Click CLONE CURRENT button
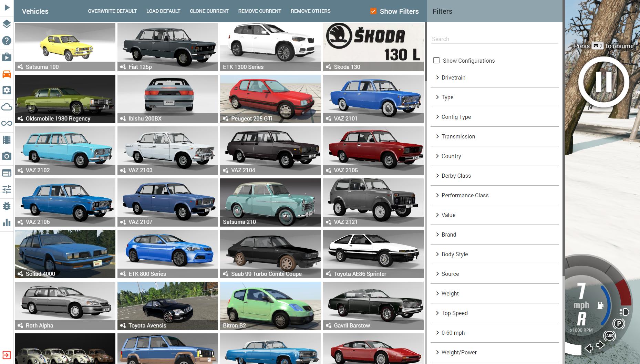The image size is (640, 364). tap(209, 11)
